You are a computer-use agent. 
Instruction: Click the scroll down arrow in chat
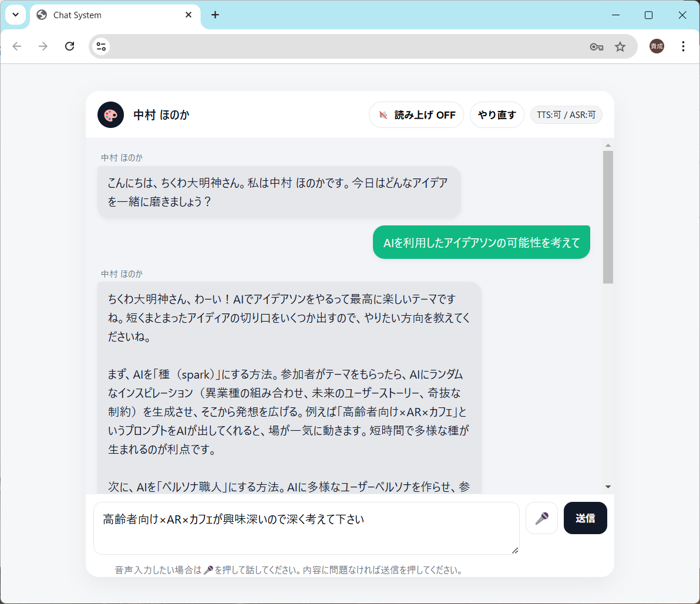(608, 487)
